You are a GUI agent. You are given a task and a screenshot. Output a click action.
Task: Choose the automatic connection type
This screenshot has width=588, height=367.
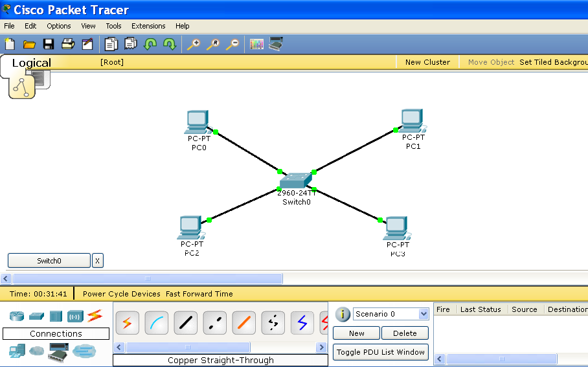[x=127, y=323]
